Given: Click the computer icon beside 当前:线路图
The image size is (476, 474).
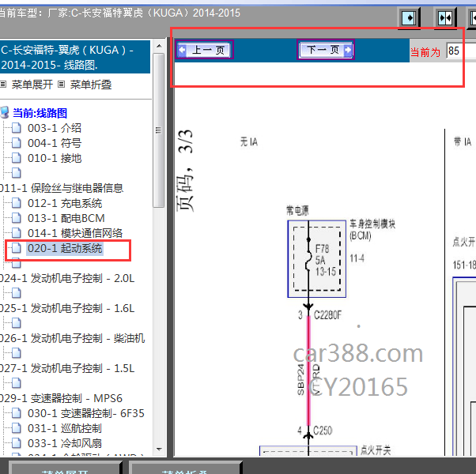Looking at the screenshot, I should tap(5, 112).
